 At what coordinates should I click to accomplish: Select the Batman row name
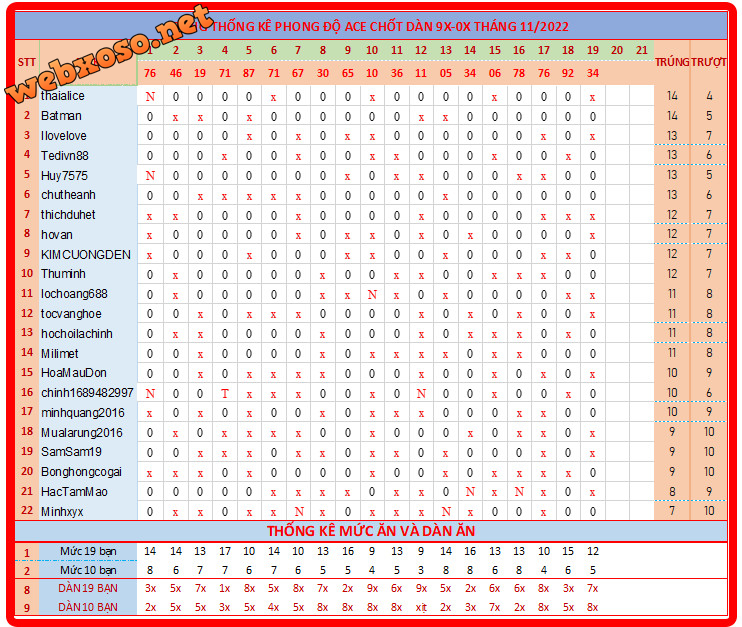pyautogui.click(x=61, y=116)
